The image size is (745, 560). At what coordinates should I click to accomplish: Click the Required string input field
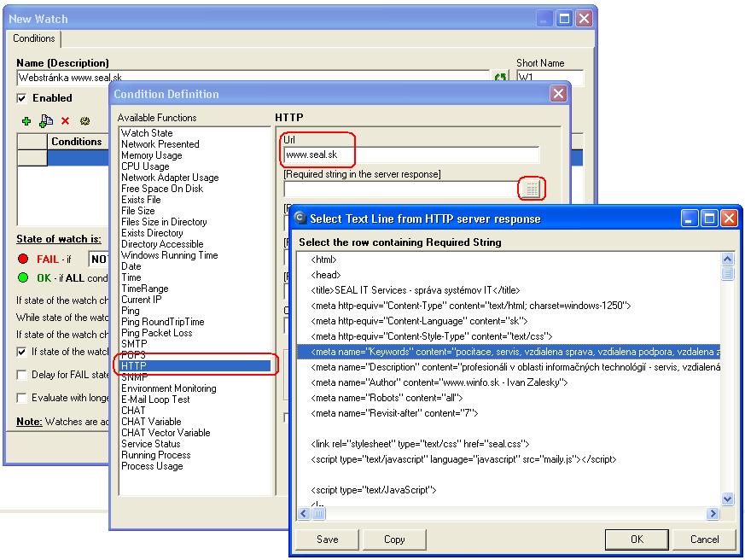pos(401,190)
